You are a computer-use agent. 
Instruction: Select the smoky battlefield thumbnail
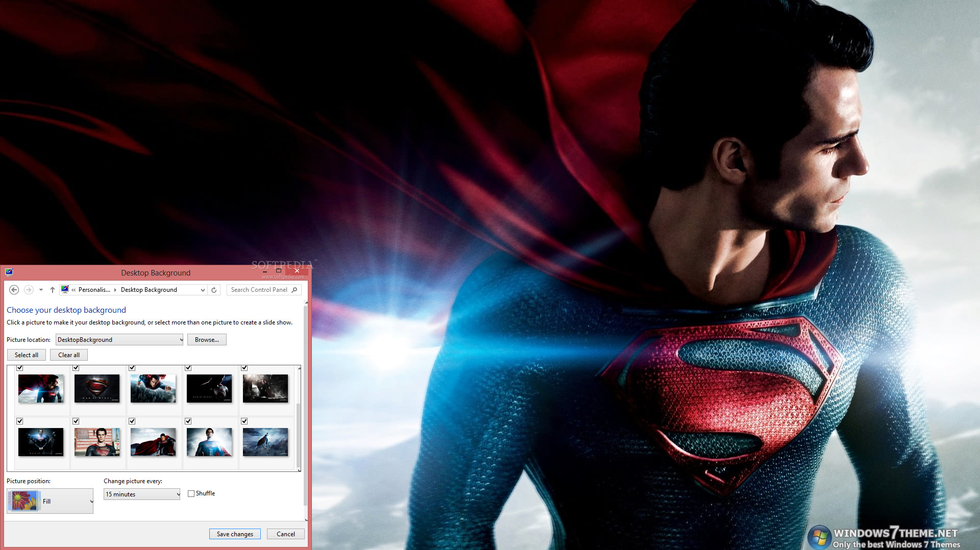click(x=265, y=389)
